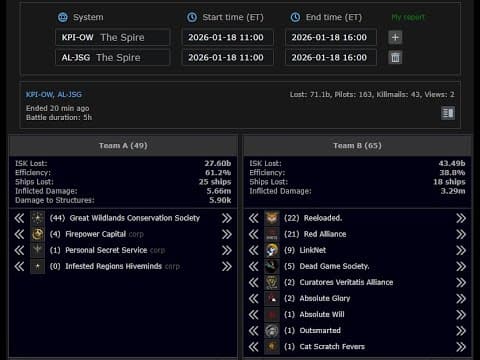Move Curatores Veritatis Alliance right
The image size is (480, 360).
[x=461, y=282]
